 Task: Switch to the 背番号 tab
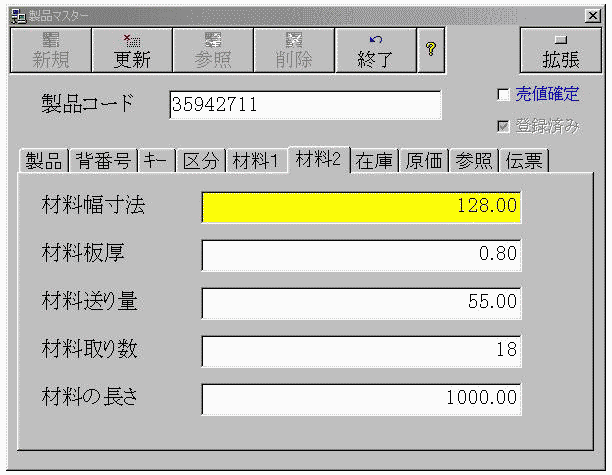point(103,161)
